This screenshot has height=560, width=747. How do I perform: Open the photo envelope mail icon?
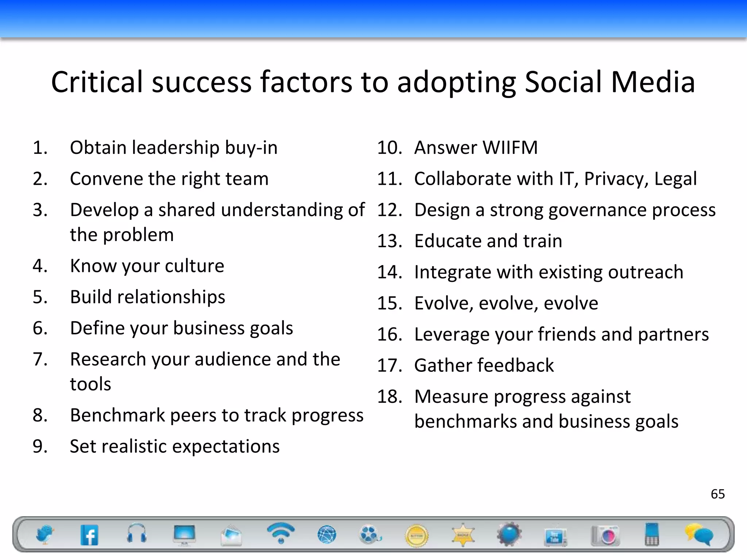(x=231, y=536)
